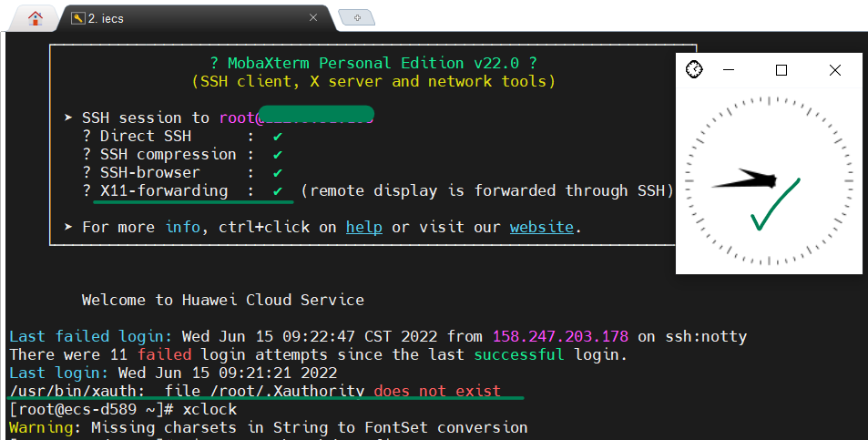
Task: Close the '2. iecs' session tab
Action: click(313, 17)
